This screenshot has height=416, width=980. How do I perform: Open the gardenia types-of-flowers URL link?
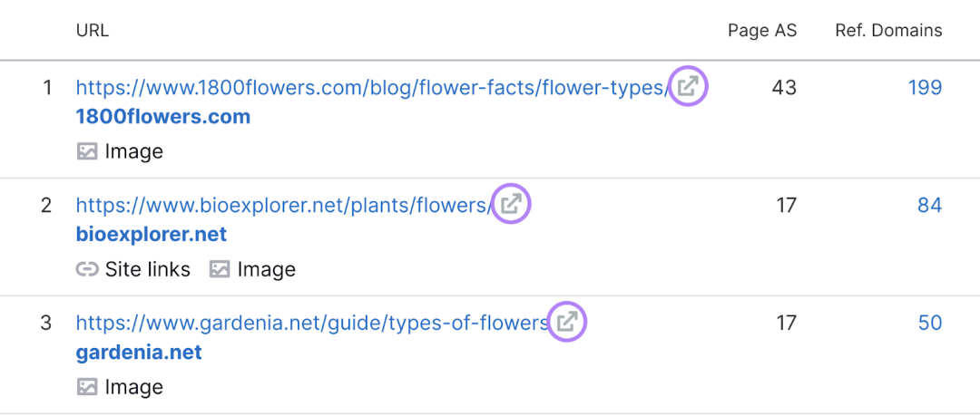(x=312, y=323)
